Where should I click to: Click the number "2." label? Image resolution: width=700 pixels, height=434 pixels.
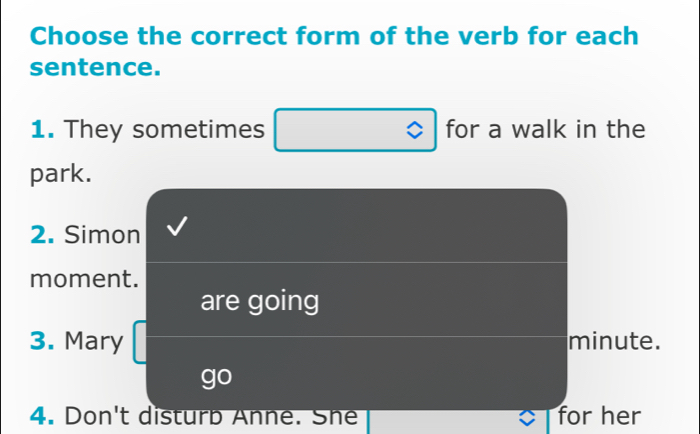43,236
